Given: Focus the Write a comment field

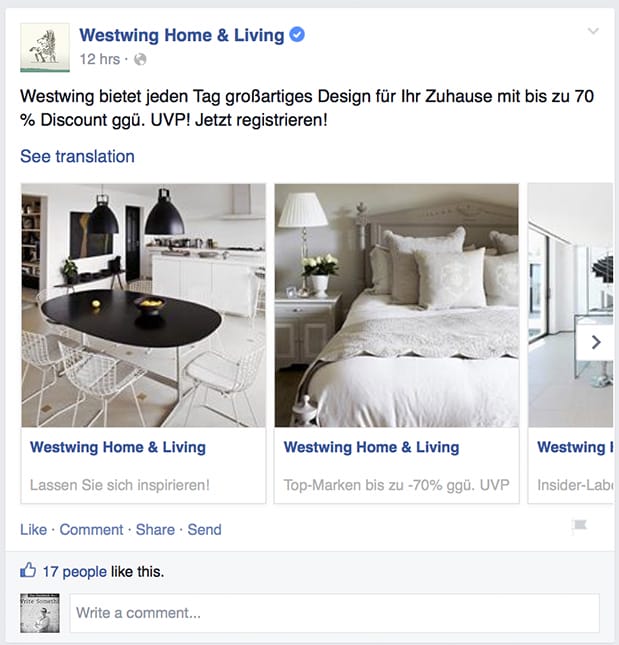Looking at the screenshot, I should (x=334, y=613).
